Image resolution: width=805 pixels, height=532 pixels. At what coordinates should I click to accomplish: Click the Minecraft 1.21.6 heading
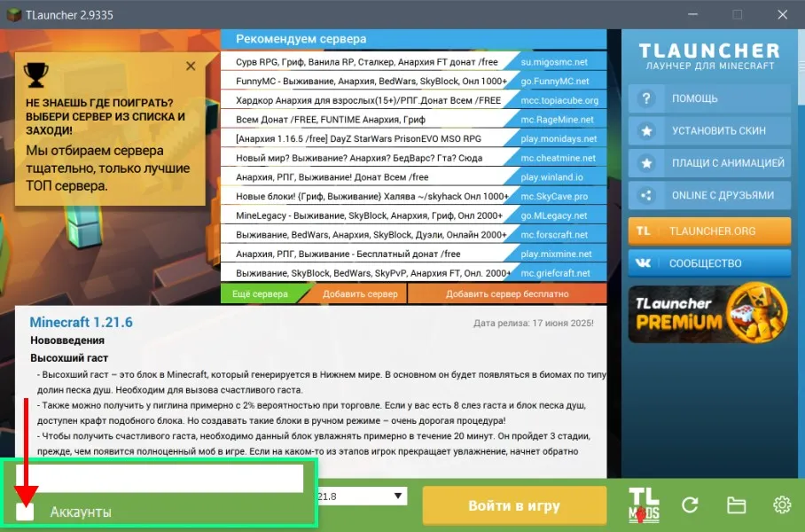click(x=81, y=322)
